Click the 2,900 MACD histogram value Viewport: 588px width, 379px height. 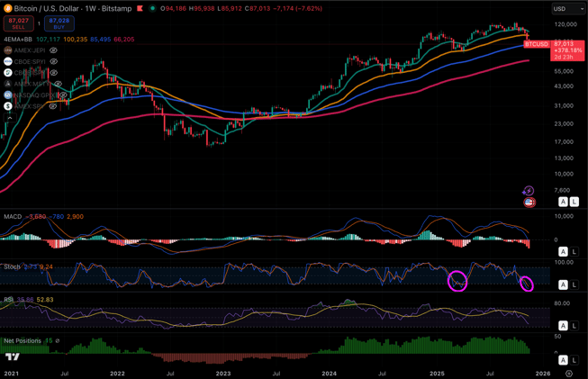(75, 217)
